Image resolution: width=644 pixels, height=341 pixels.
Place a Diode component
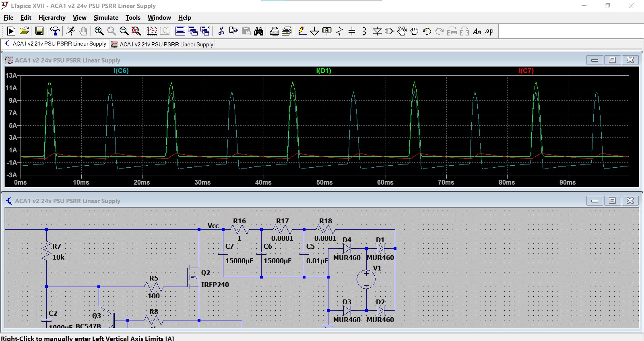pyautogui.click(x=377, y=31)
